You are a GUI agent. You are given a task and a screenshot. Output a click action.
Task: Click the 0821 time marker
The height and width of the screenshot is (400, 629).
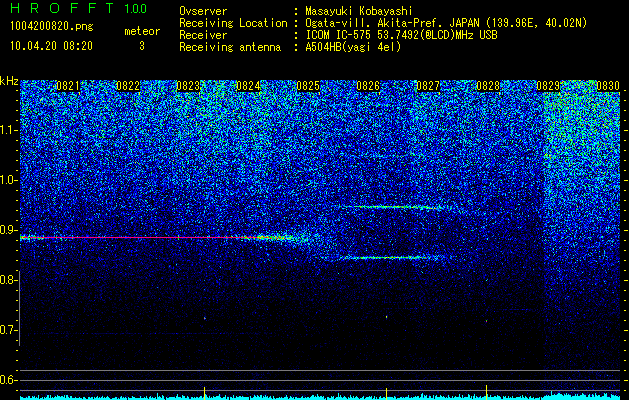tap(68, 86)
